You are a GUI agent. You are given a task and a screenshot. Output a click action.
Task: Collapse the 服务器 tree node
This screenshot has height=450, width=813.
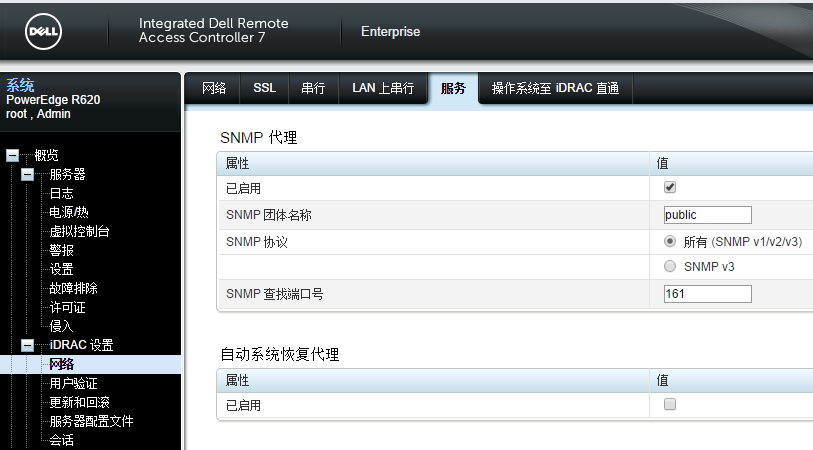[x=28, y=175]
